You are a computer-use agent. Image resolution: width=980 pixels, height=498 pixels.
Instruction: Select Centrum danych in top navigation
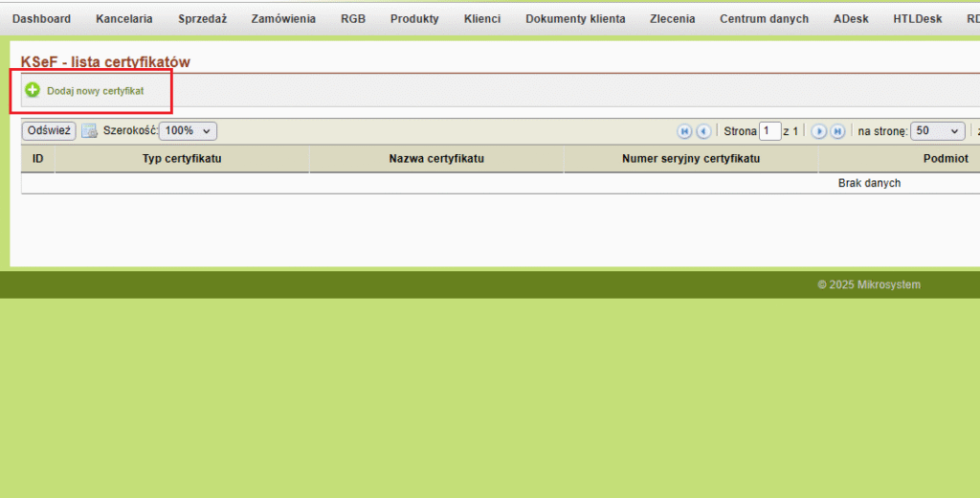764,19
